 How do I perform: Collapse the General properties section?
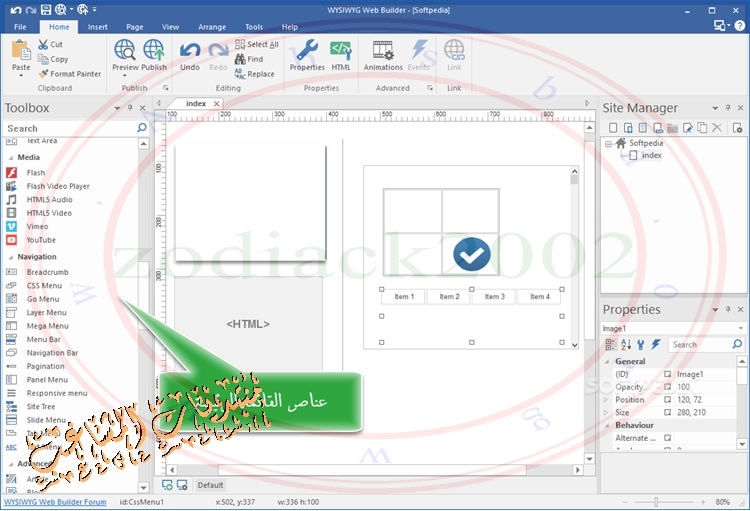607,361
